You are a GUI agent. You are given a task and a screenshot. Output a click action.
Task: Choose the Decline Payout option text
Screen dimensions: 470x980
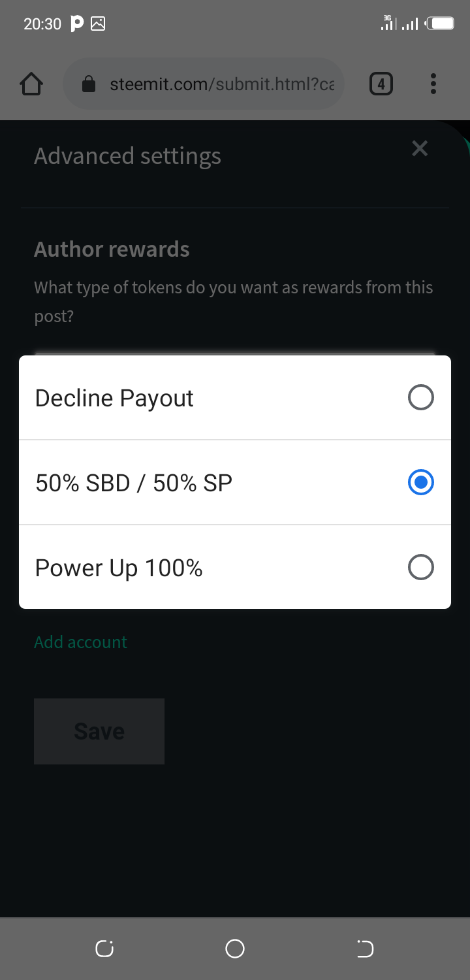point(114,399)
